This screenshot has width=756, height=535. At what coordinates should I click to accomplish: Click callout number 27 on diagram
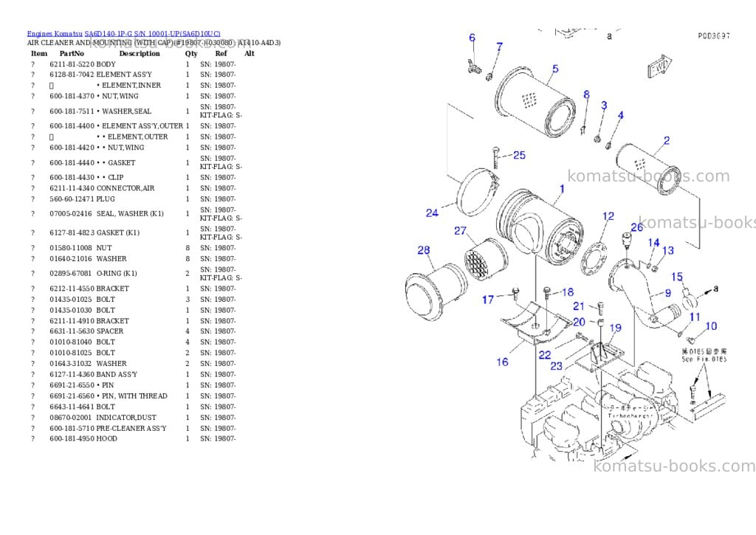460,231
